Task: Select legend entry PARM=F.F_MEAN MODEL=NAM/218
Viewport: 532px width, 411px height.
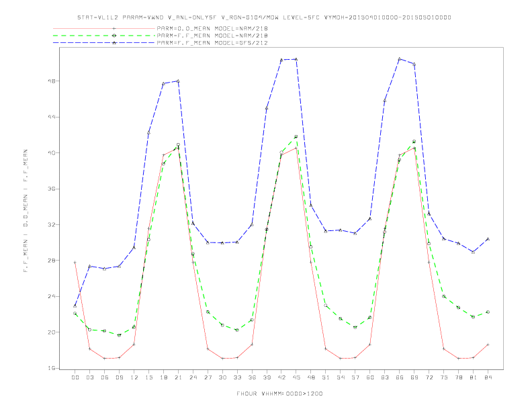Action: click(212, 36)
